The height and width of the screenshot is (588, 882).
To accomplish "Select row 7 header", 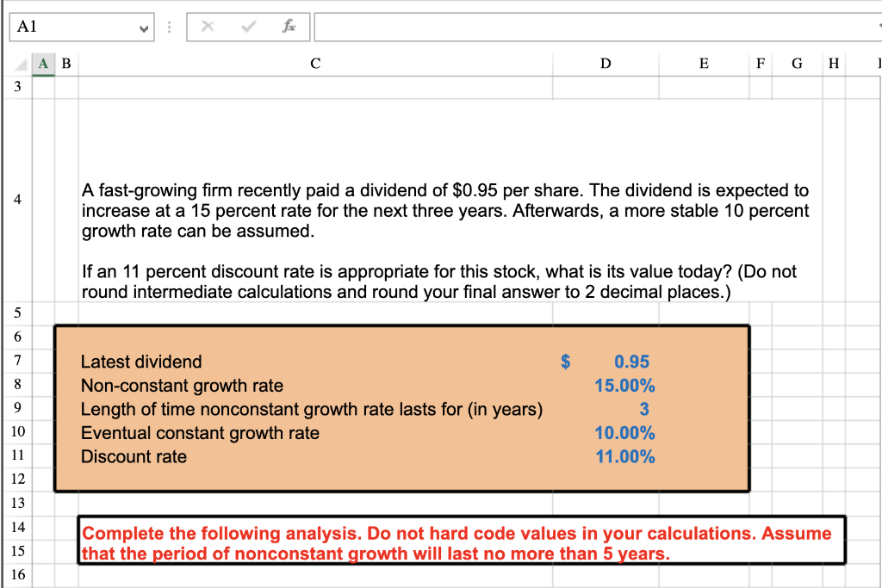I will 17,362.
